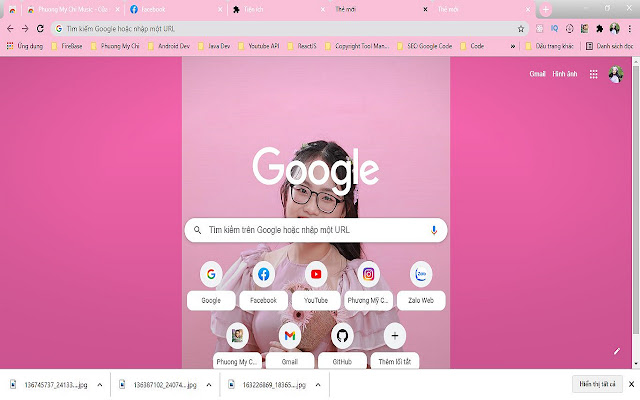Click the Hình ảnh link
This screenshot has width=640, height=400.
pos(565,74)
